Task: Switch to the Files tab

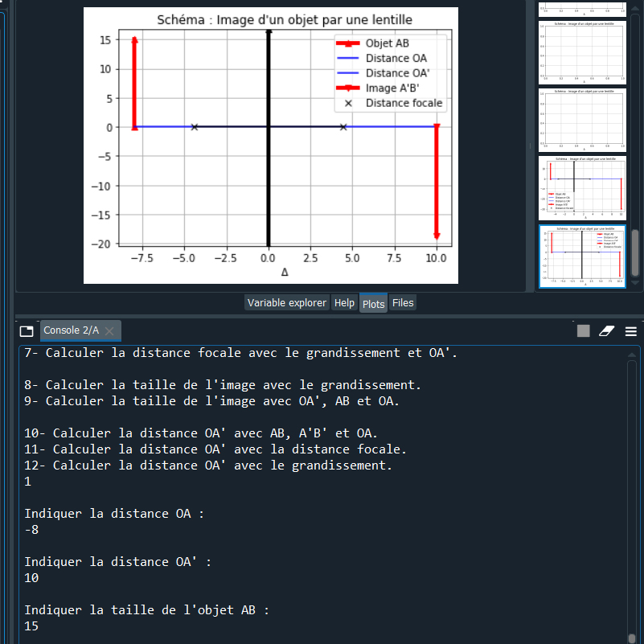Action: (403, 303)
